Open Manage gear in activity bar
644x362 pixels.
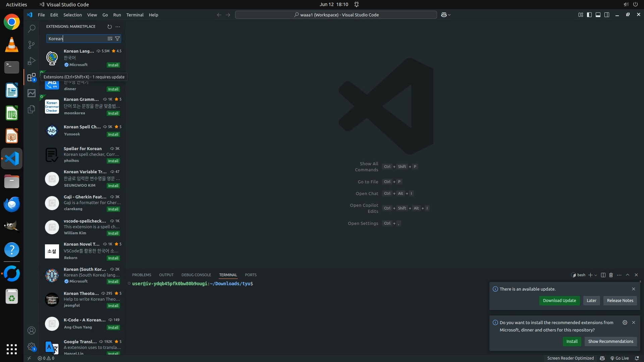[32, 347]
